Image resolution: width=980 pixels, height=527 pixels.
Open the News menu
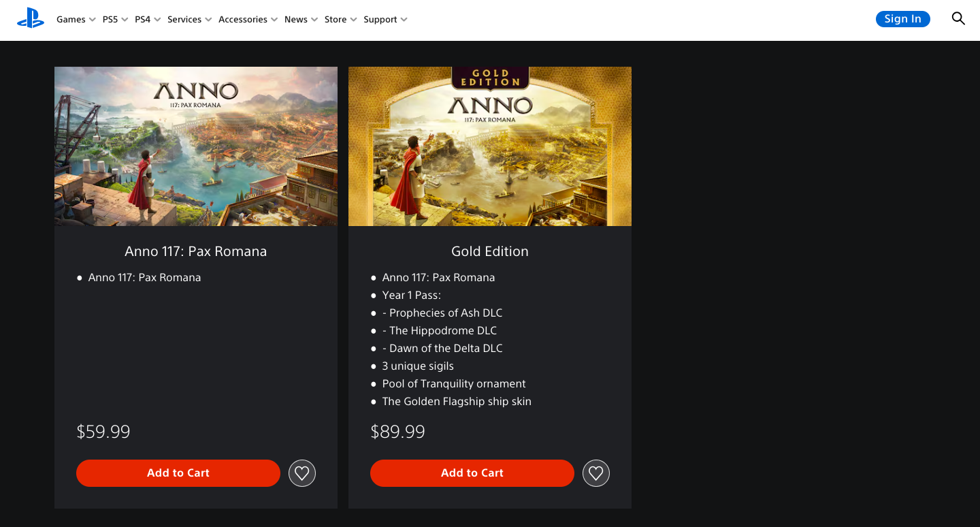click(x=296, y=19)
